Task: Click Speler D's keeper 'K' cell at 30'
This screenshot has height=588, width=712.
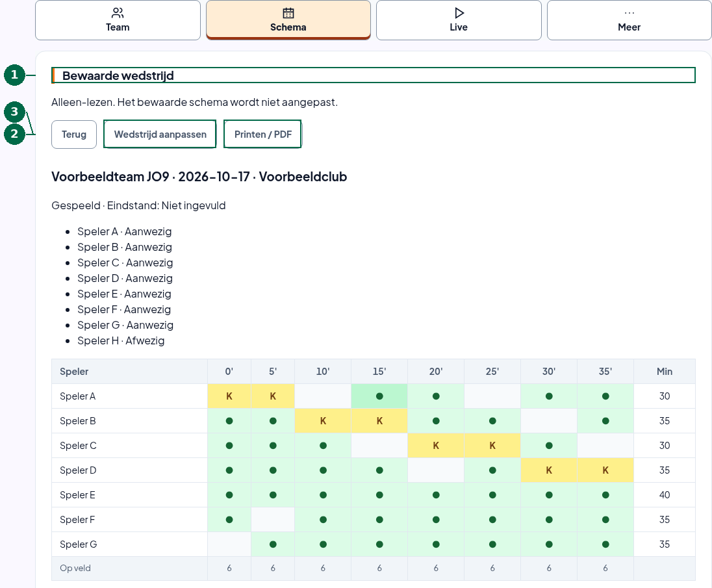Action: point(549,470)
